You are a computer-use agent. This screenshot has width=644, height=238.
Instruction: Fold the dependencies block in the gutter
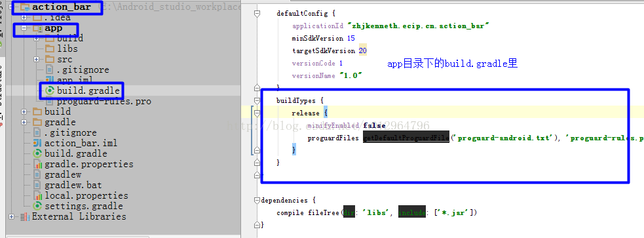coord(257,200)
